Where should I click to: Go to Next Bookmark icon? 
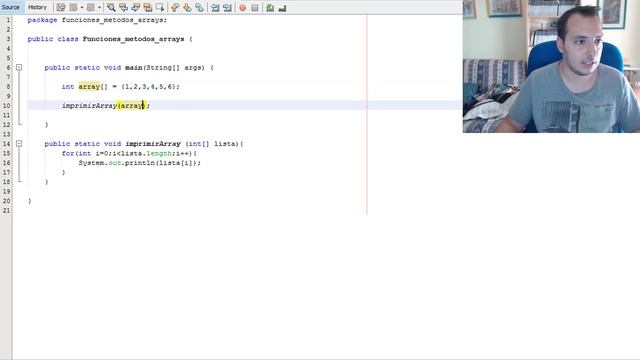coord(187,7)
